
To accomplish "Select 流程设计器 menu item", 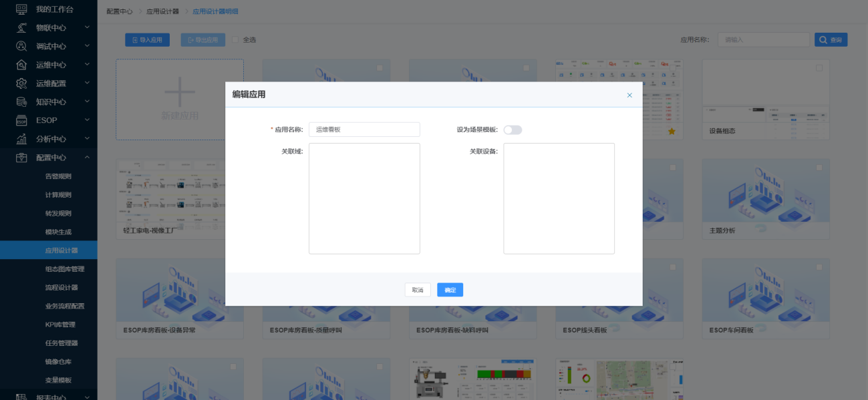I will pos(61,288).
